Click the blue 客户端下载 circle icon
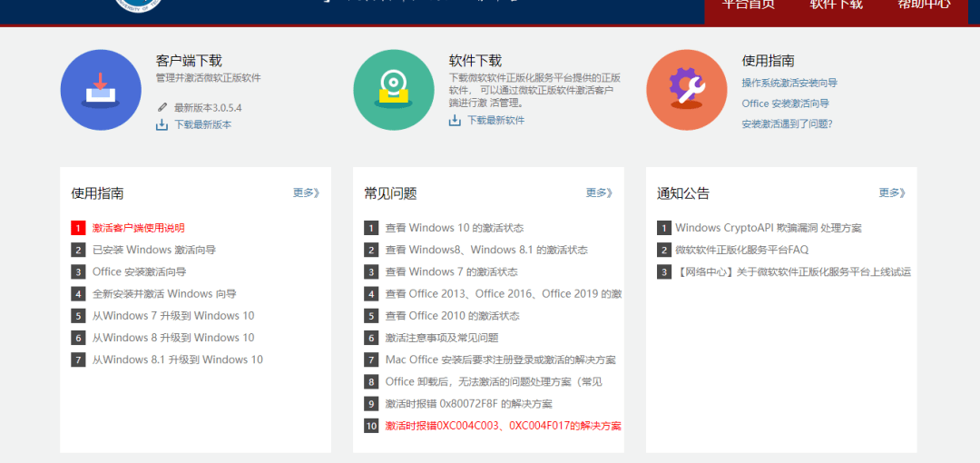 click(x=101, y=90)
